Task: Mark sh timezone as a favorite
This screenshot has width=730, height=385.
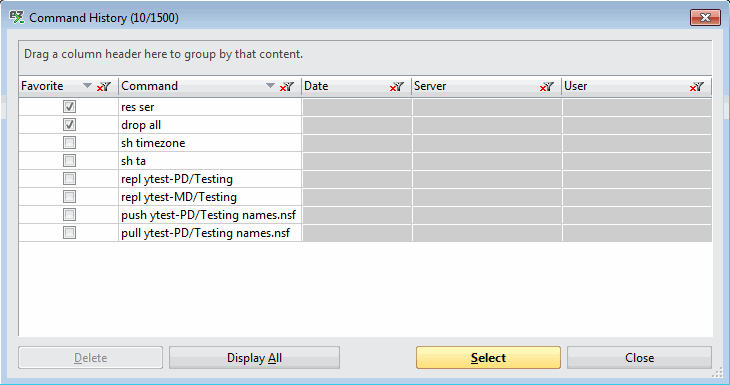Action: pyautogui.click(x=69, y=142)
